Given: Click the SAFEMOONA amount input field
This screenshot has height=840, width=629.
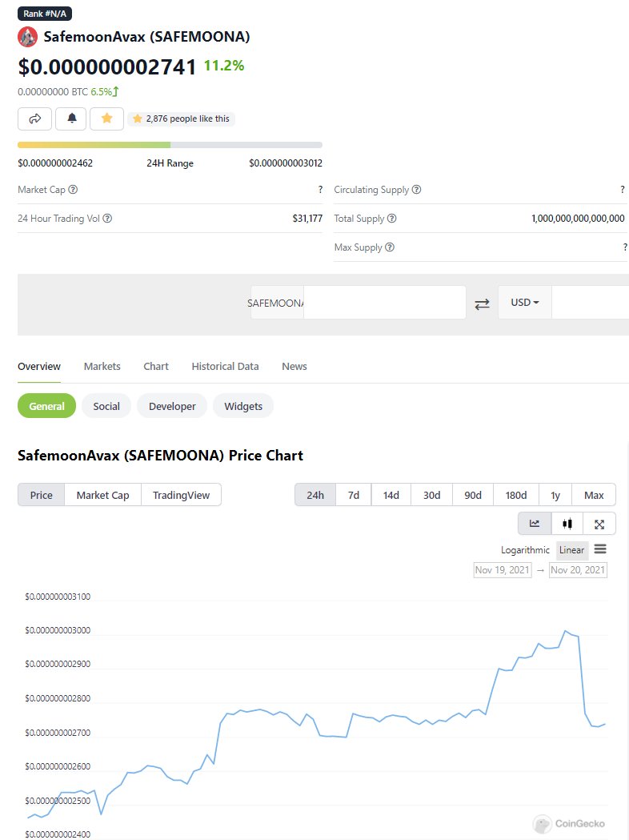Looking at the screenshot, I should pyautogui.click(x=384, y=303).
